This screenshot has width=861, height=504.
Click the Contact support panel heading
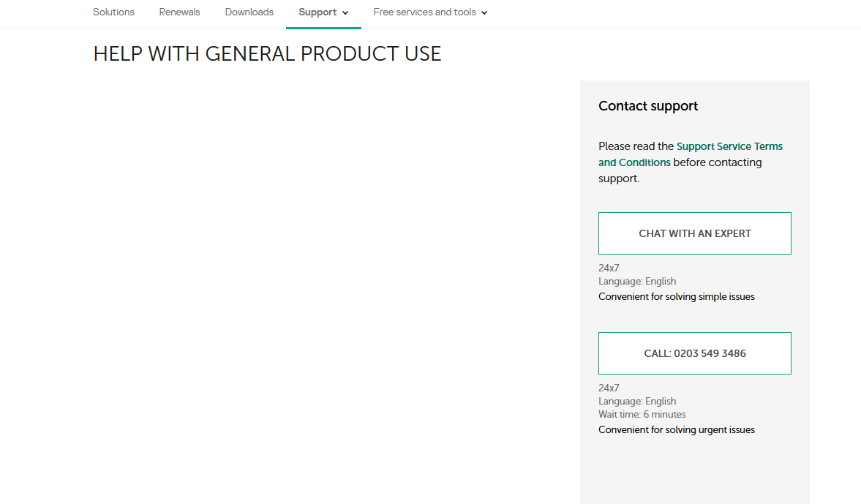click(x=648, y=106)
